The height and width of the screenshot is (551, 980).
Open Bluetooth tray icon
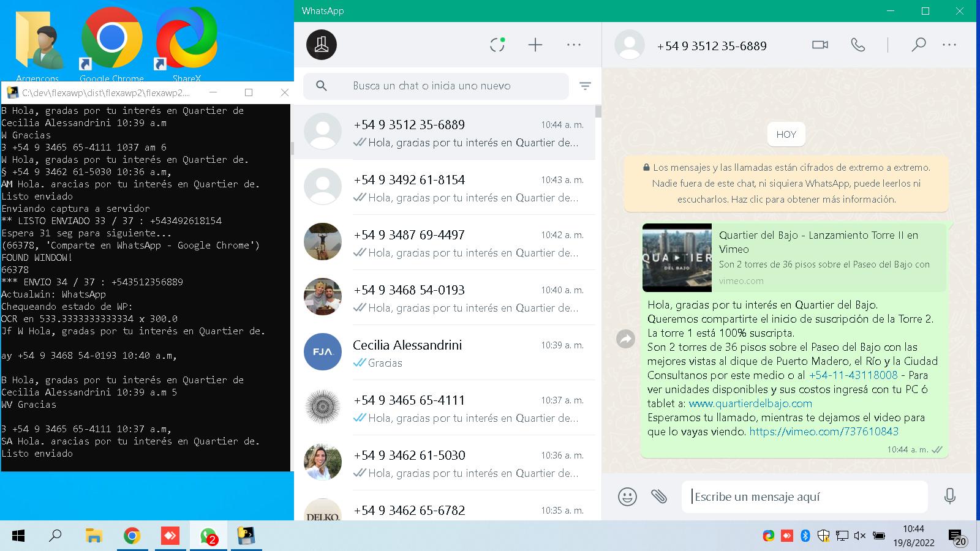click(x=805, y=536)
